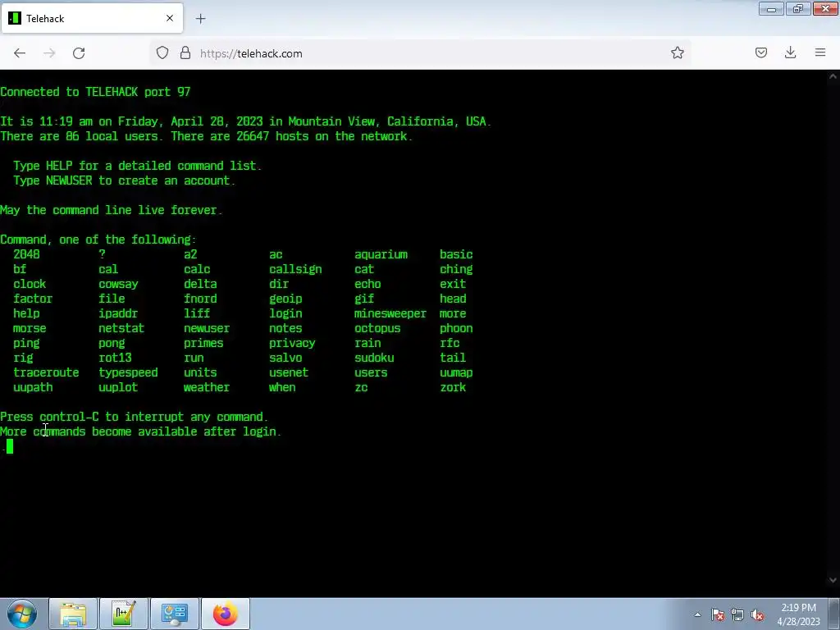Click the 'octopus' command text

377,328
